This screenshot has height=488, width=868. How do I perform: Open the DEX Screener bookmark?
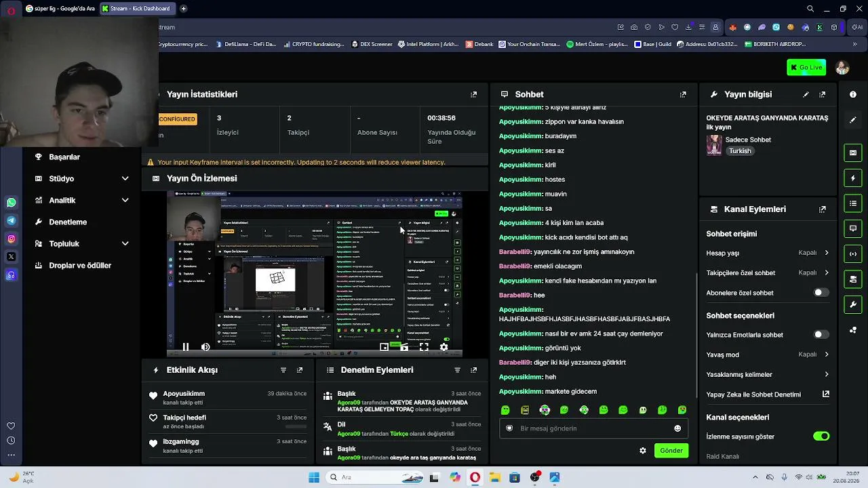pos(372,44)
